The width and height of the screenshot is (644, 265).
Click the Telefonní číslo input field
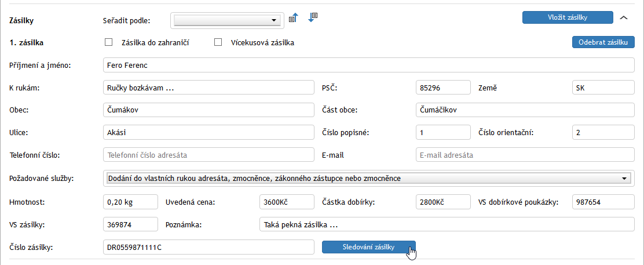(x=208, y=155)
